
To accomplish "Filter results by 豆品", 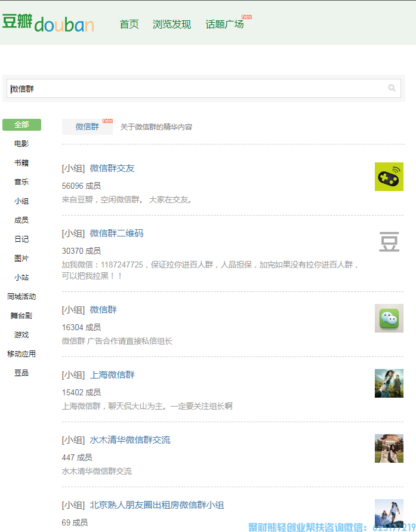I will (x=21, y=373).
